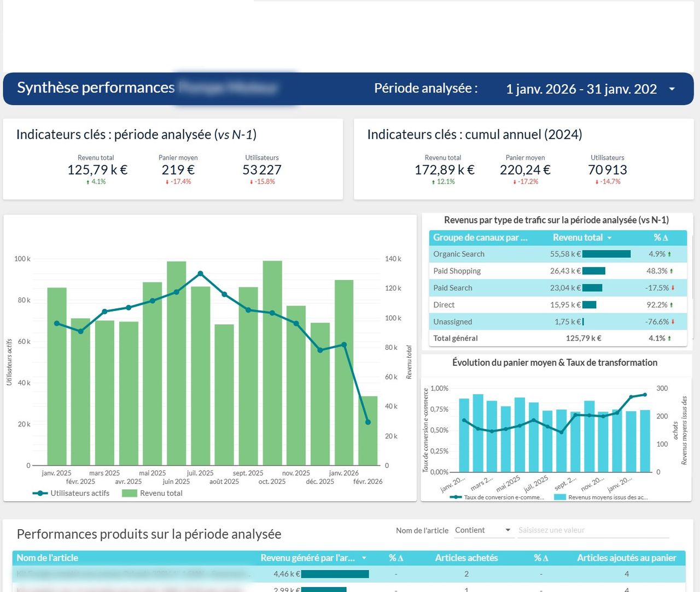Click the green up arrow beside 4.1% Revenu total

coord(88,181)
